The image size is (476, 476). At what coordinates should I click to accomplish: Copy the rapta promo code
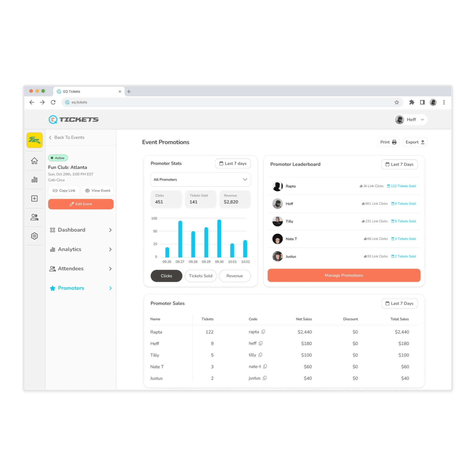263,332
